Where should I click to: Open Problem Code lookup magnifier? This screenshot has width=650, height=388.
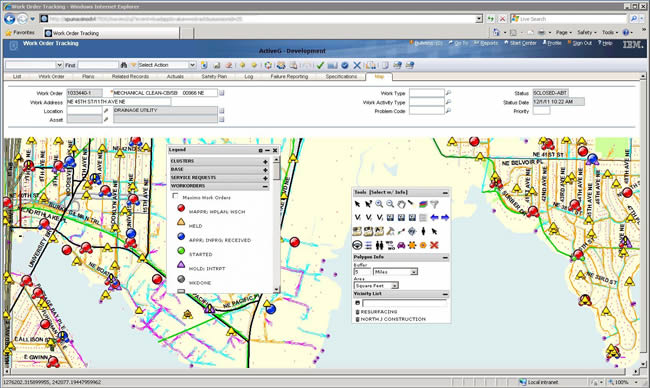[448, 111]
